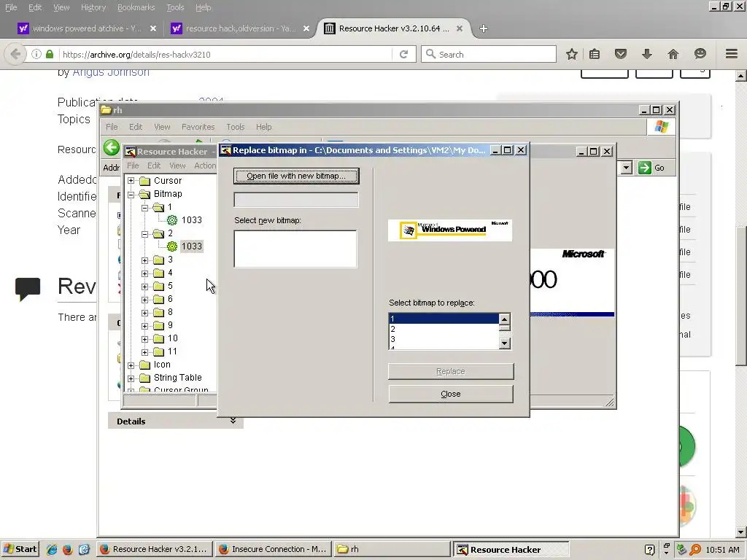
Task: Click the Cursor folder icon
Action: [x=145, y=181]
